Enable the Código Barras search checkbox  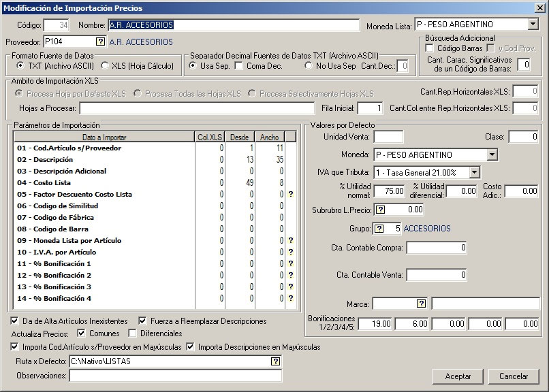click(x=429, y=48)
